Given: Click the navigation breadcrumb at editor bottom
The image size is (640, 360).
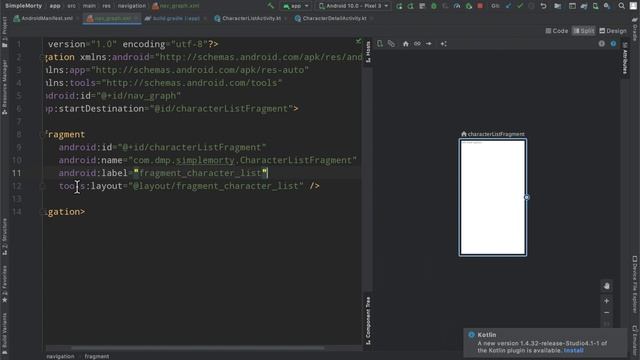Looking at the screenshot, I should 60,356.
